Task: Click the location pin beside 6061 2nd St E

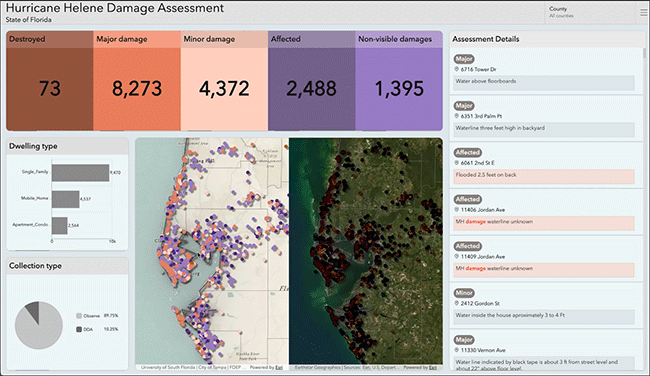Action: [456, 163]
